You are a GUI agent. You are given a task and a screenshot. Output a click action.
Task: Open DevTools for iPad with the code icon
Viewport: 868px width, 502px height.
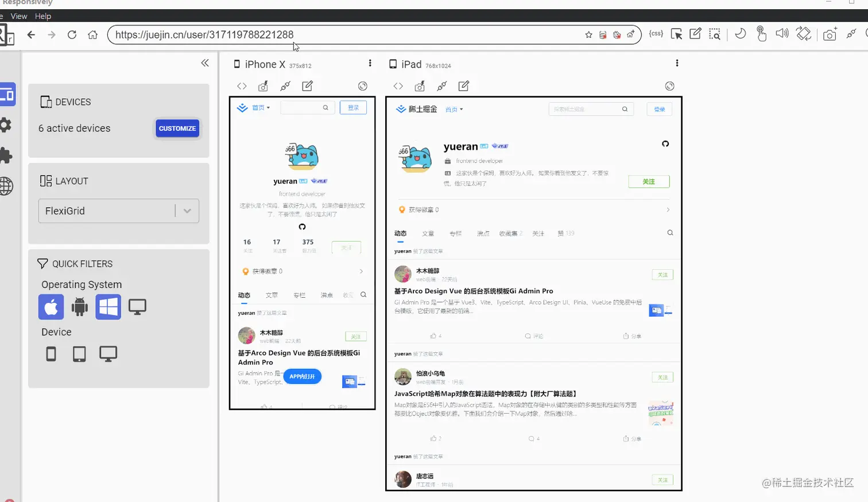(398, 86)
